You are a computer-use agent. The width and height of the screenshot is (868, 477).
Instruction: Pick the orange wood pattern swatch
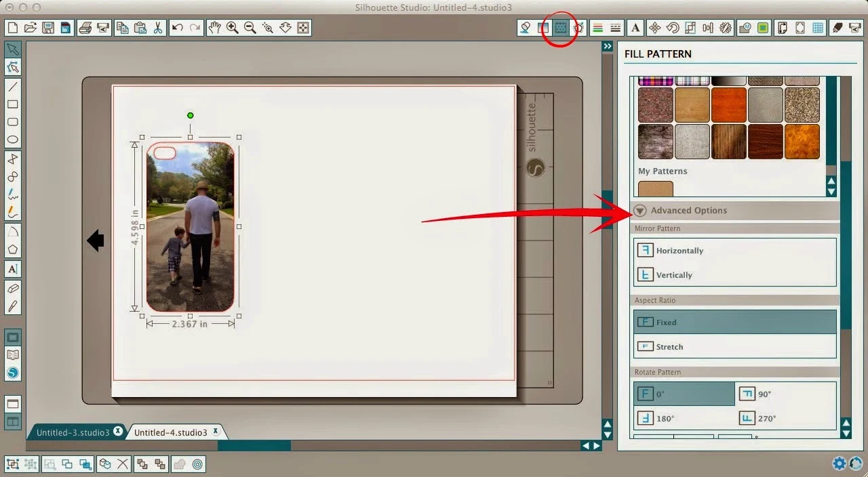coord(729,105)
